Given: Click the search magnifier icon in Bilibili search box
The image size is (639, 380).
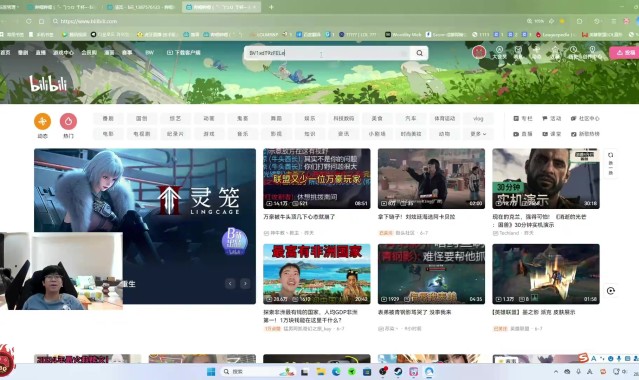Looking at the screenshot, I should pyautogui.click(x=419, y=53).
